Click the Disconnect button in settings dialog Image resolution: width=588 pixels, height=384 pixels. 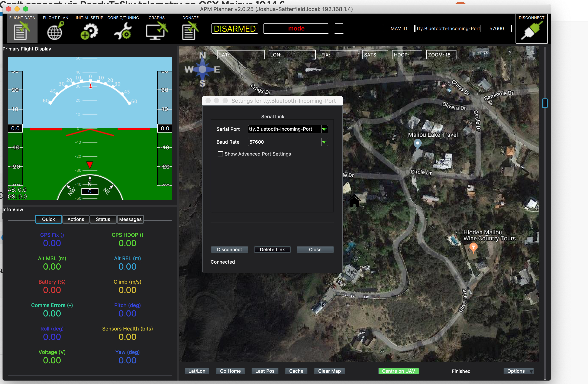pyautogui.click(x=229, y=250)
